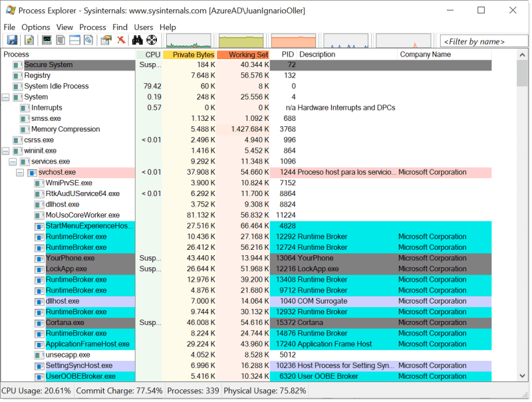
Task: Sort by the Description column header
Action: pyautogui.click(x=346, y=54)
